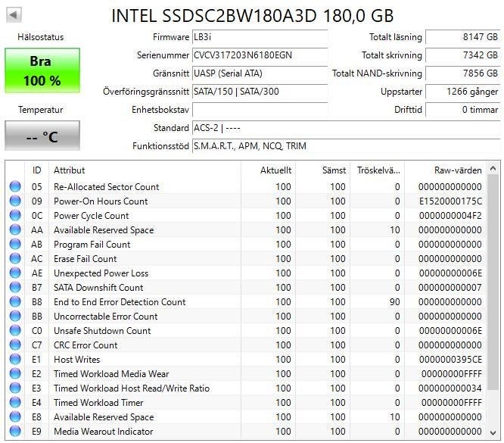
Task: Click status orb beside Media Wearout Indicator
Action: tap(15, 432)
